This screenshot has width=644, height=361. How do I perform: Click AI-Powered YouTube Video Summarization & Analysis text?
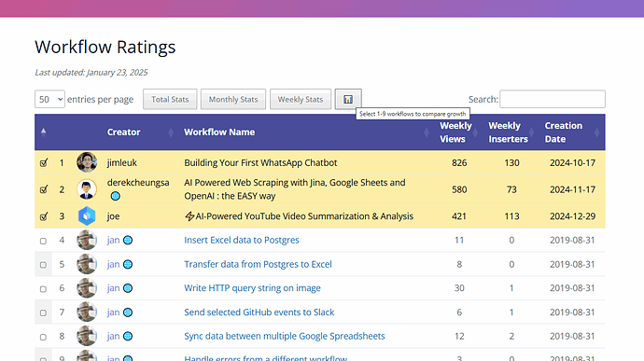(x=304, y=216)
